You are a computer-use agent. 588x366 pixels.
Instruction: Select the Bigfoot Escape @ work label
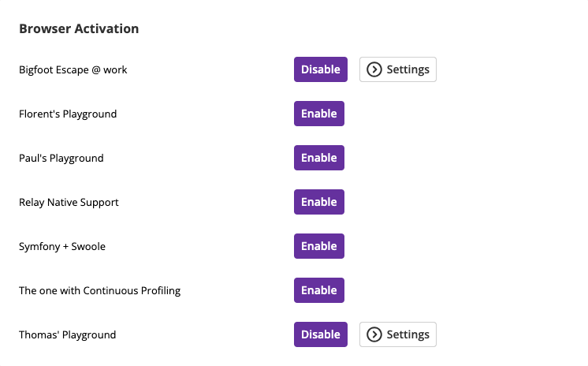coord(73,70)
